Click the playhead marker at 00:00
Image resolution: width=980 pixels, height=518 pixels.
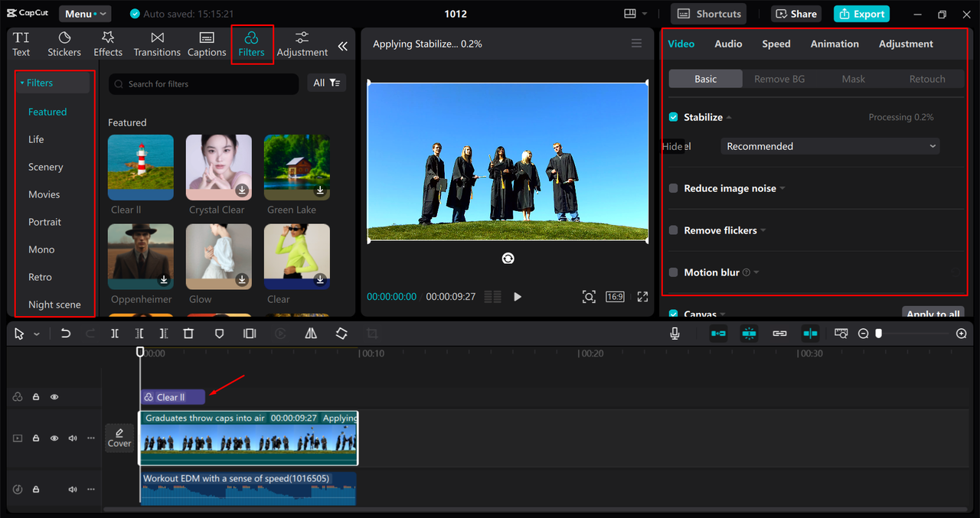click(140, 352)
